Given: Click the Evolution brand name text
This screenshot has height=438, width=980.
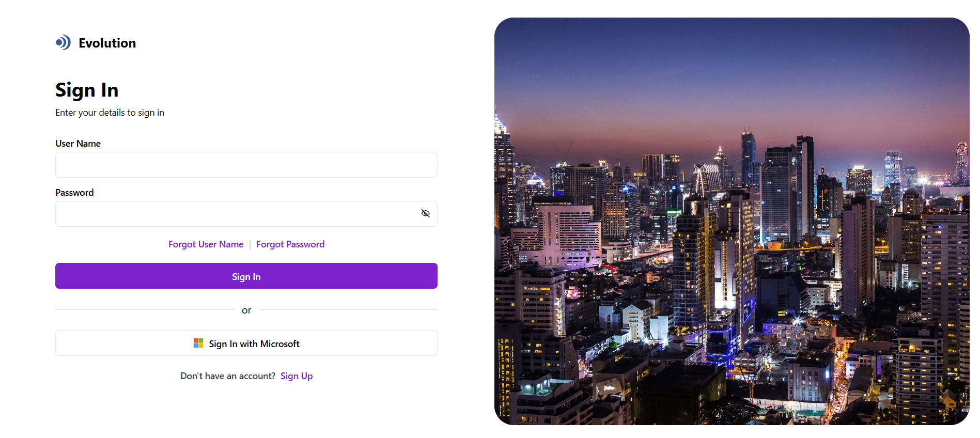Looking at the screenshot, I should tap(107, 43).
